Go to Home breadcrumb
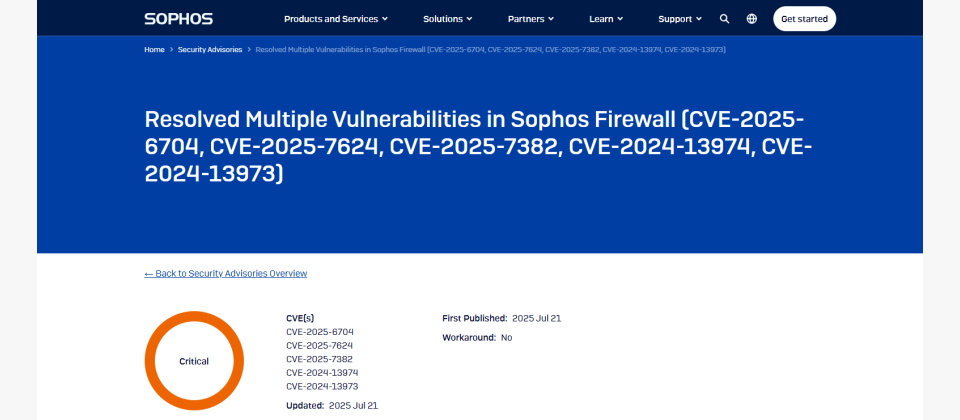Viewport: 960px width, 420px height. [154, 50]
